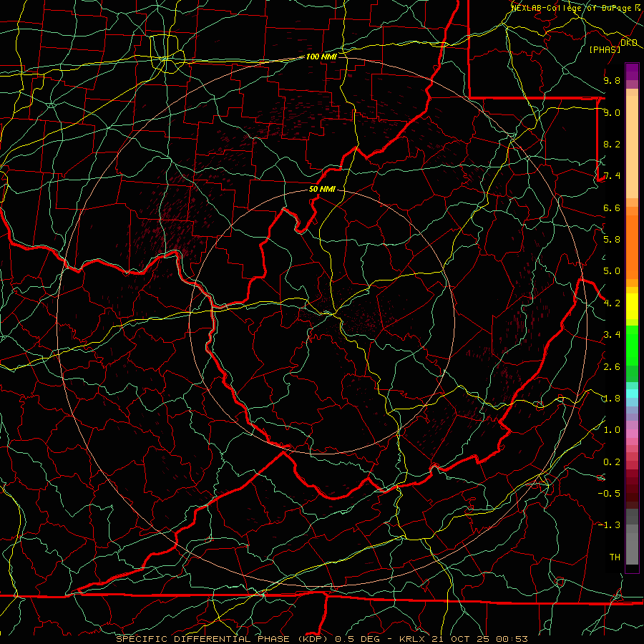644x644 pixels.
Task: Pick the pink band on the color bar
Action: (x=632, y=434)
